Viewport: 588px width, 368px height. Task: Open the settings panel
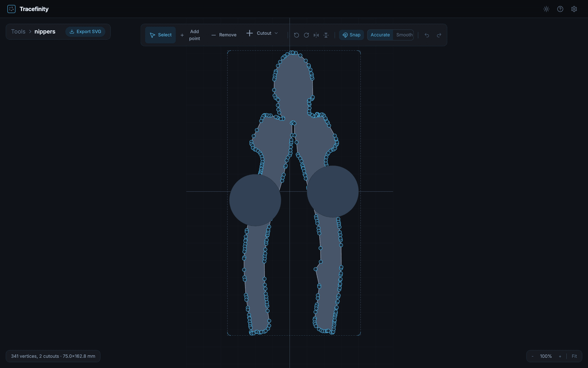[x=574, y=9]
